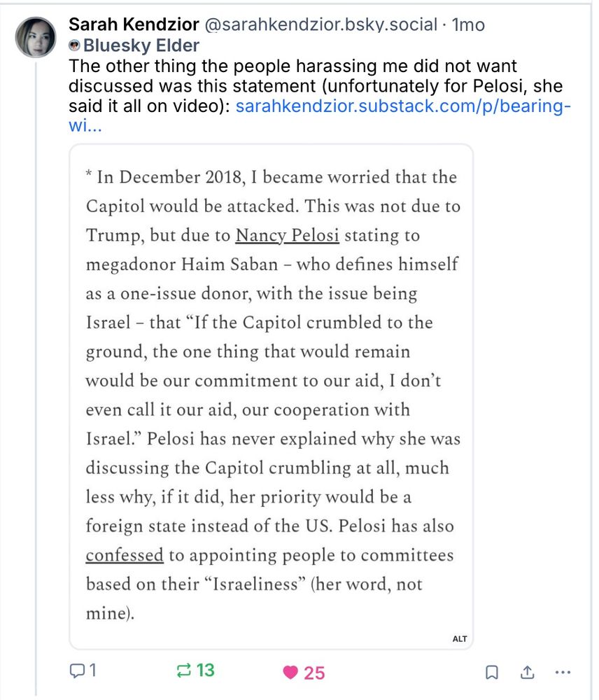Click the like count of 25
The image size is (599, 700).
314,673
